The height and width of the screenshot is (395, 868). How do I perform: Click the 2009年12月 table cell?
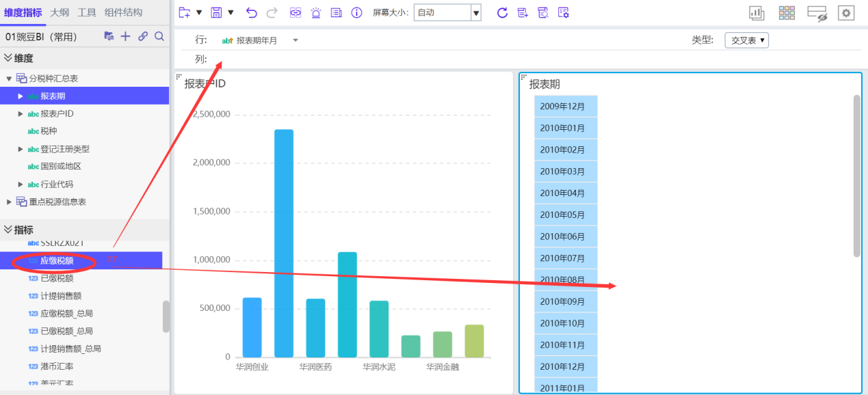[x=566, y=106]
